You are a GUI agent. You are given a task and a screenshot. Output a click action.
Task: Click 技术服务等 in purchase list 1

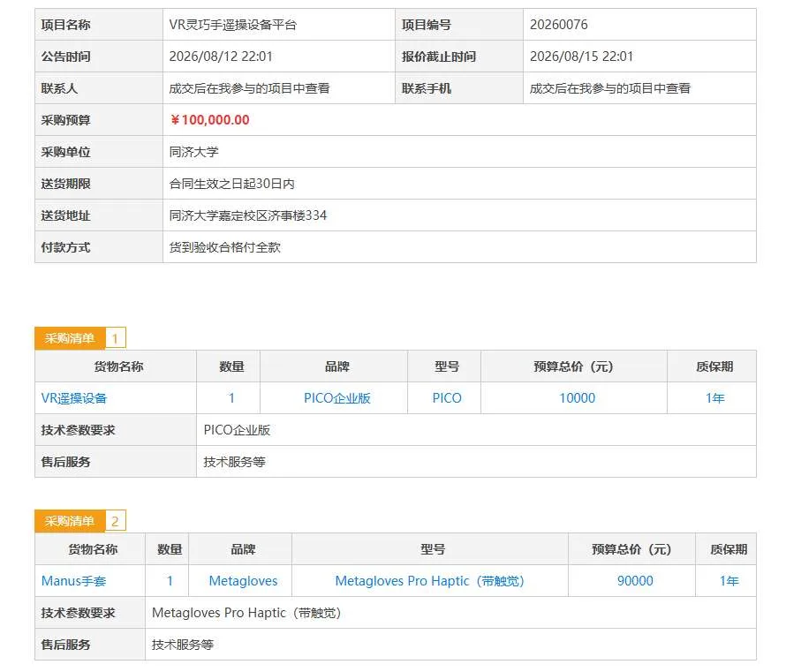click(x=234, y=462)
